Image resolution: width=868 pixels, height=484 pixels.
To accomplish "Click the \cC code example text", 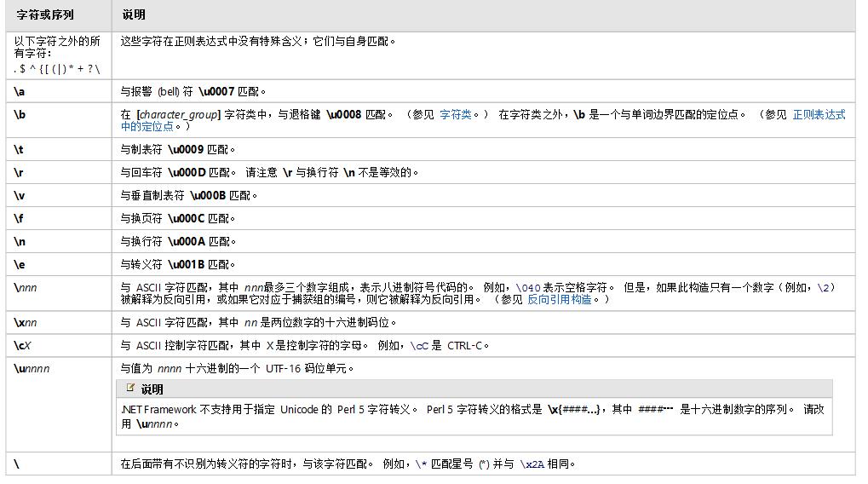I will [x=419, y=346].
